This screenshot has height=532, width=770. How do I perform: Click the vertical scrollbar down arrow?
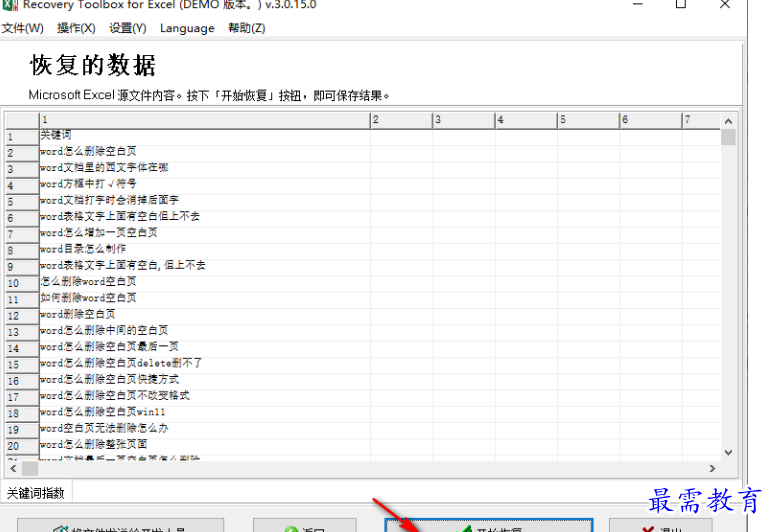coord(728,452)
